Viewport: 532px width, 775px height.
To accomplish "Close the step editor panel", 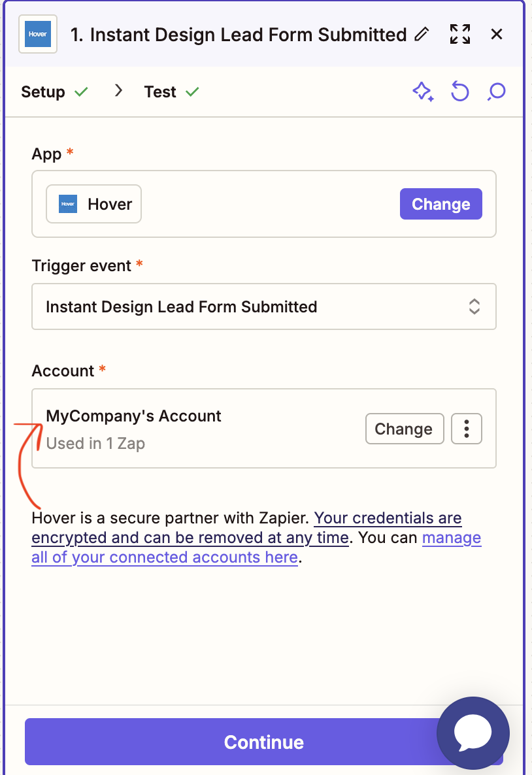I will [497, 34].
